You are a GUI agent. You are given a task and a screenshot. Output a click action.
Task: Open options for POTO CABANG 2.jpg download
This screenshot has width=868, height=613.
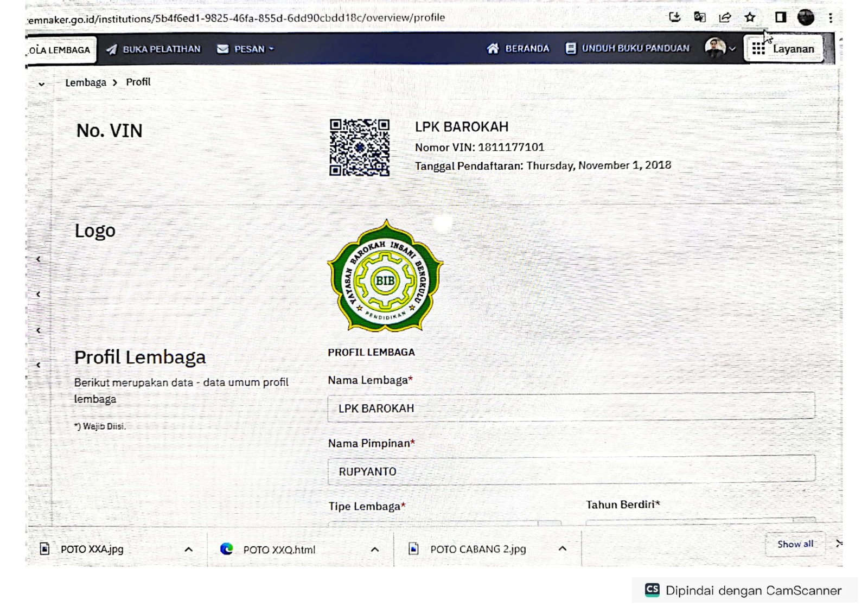point(563,549)
